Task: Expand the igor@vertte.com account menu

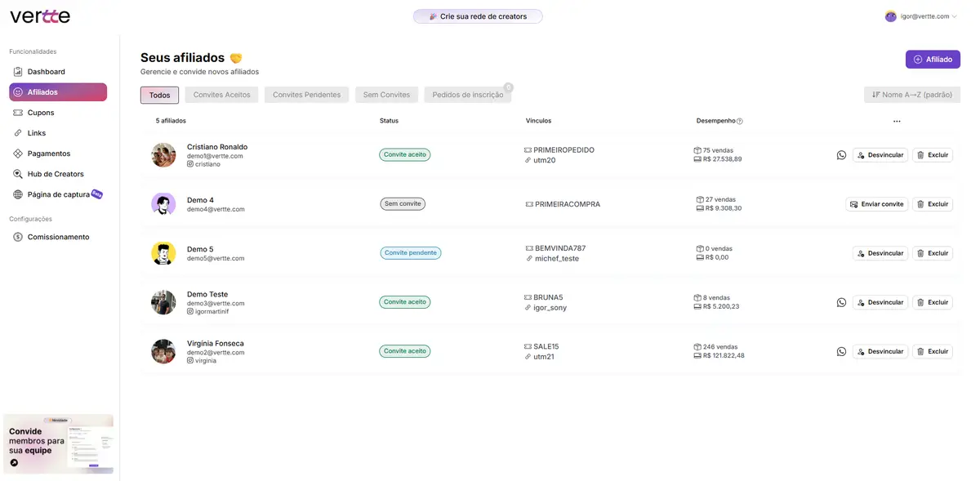Action: tap(921, 16)
